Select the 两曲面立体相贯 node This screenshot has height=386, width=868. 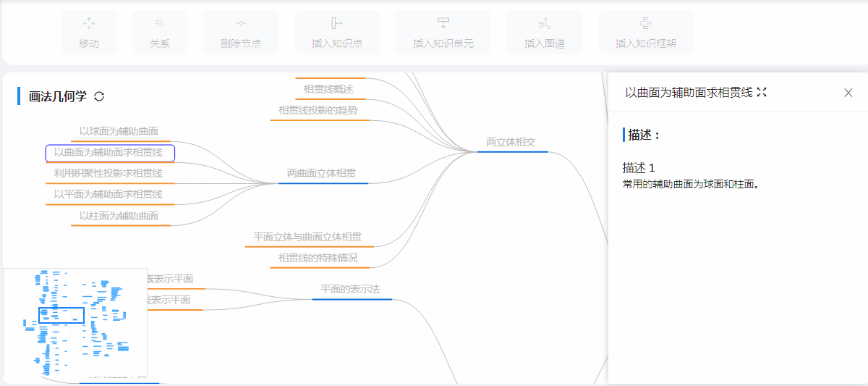(x=321, y=174)
